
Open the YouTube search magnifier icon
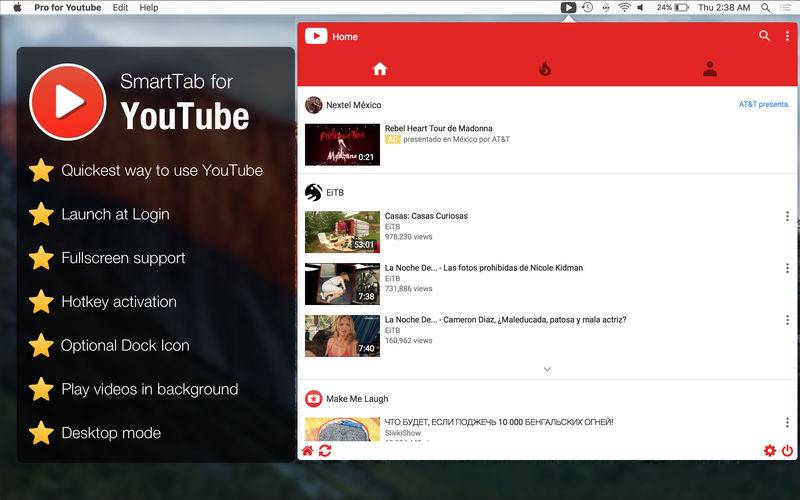(x=764, y=36)
